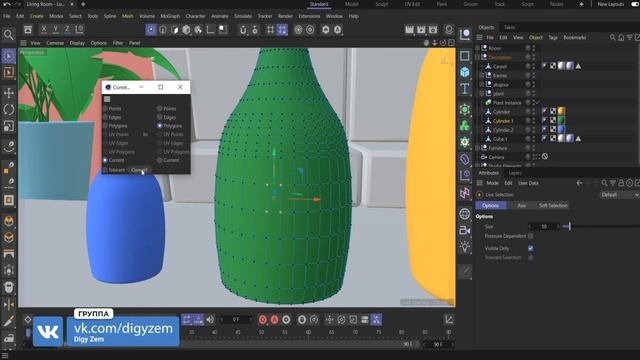Screen dimensions: 640x360
Task: Select the Scale tool in left toolbar
Action: [9, 126]
